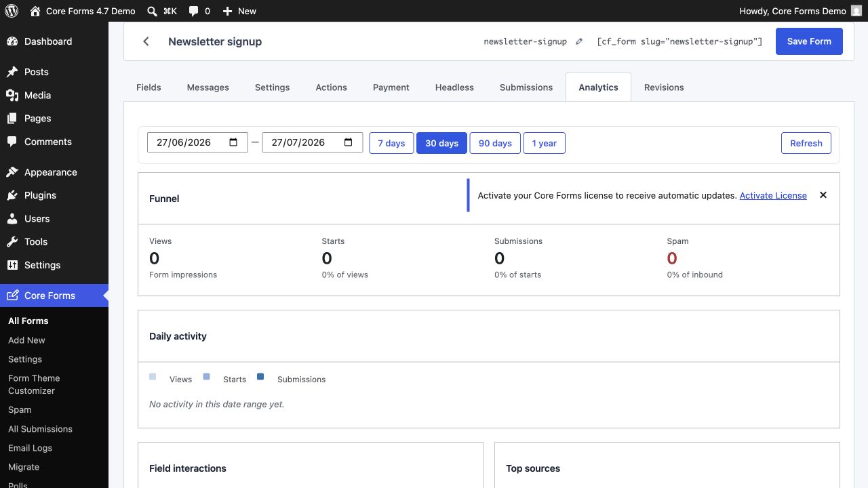Select the 30 days range
868x488 pixels.
click(441, 143)
